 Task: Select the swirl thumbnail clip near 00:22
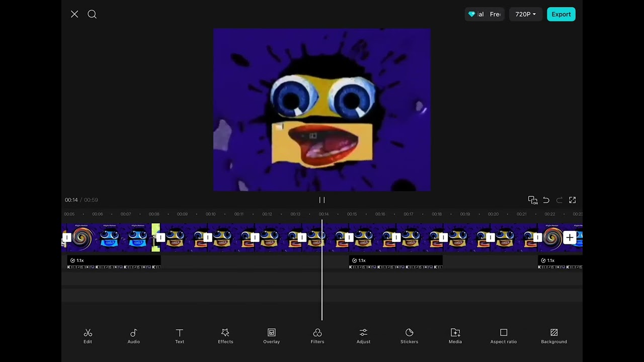(x=553, y=237)
